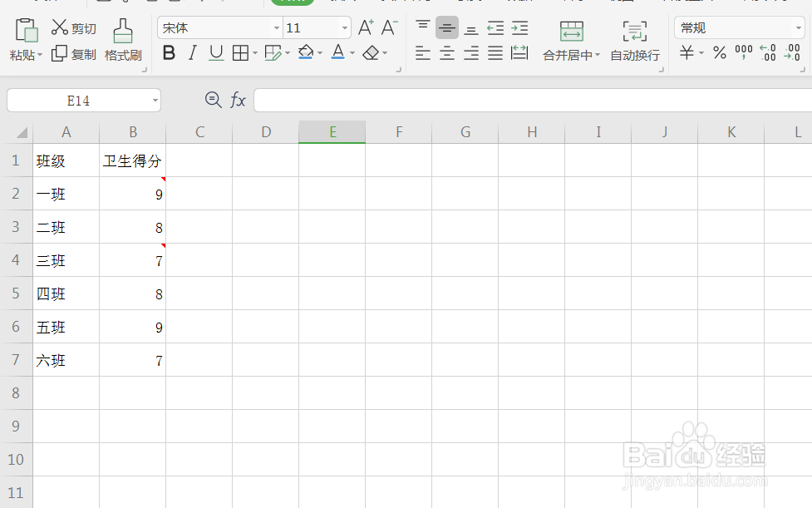Image resolution: width=812 pixels, height=508 pixels.
Task: Select cell containing 班级
Action: click(66, 160)
